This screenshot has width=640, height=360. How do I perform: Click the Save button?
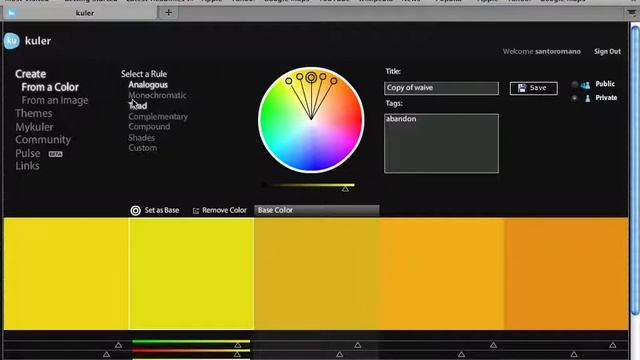pos(533,88)
